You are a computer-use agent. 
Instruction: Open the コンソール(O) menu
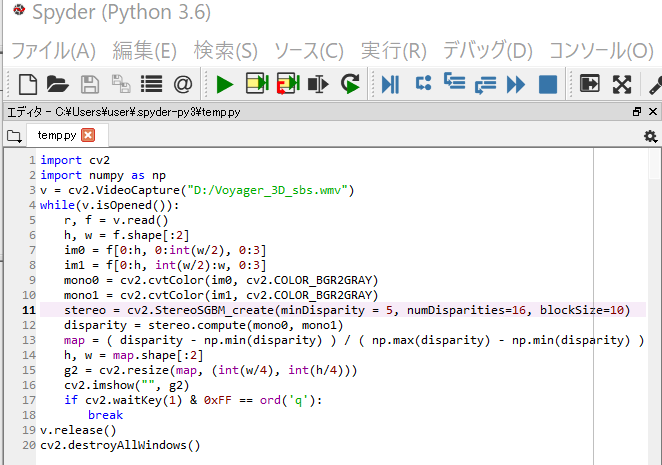(x=601, y=51)
